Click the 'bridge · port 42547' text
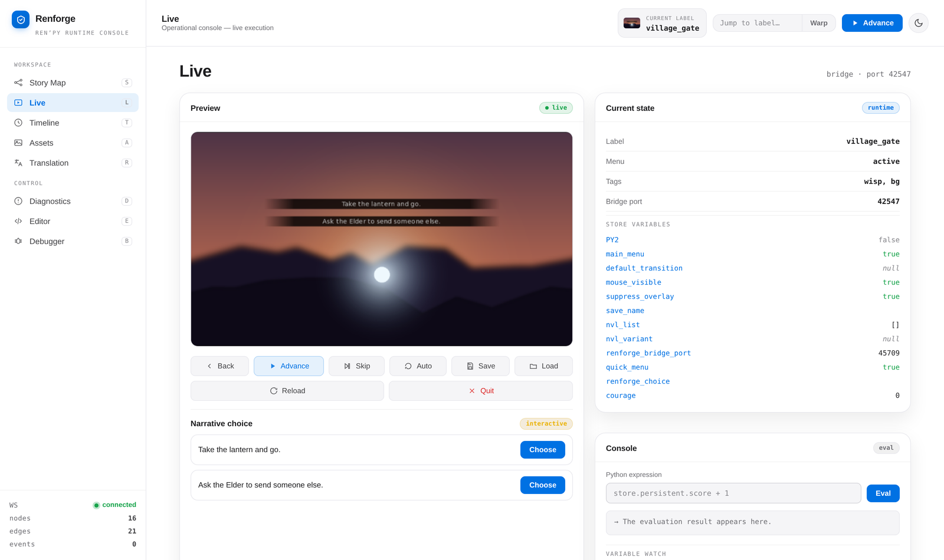 point(868,74)
